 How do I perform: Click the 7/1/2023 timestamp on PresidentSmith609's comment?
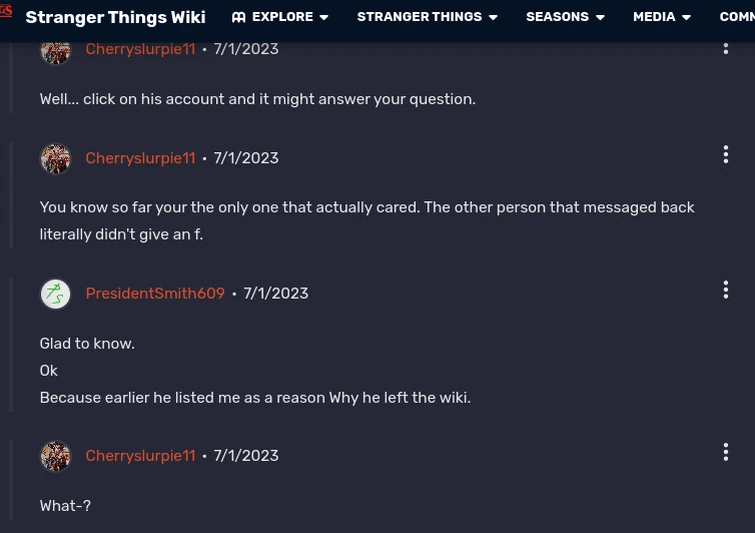[276, 294]
